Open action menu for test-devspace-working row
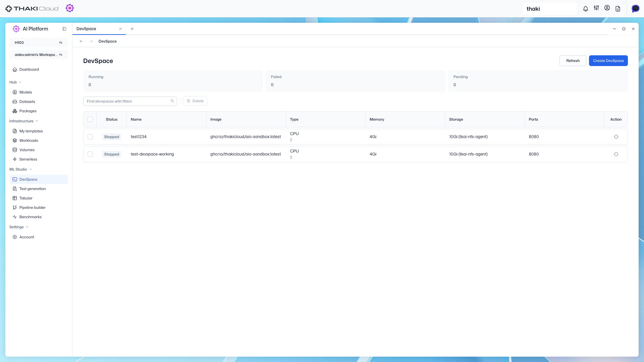Image resolution: width=644 pixels, height=362 pixels. [x=616, y=154]
